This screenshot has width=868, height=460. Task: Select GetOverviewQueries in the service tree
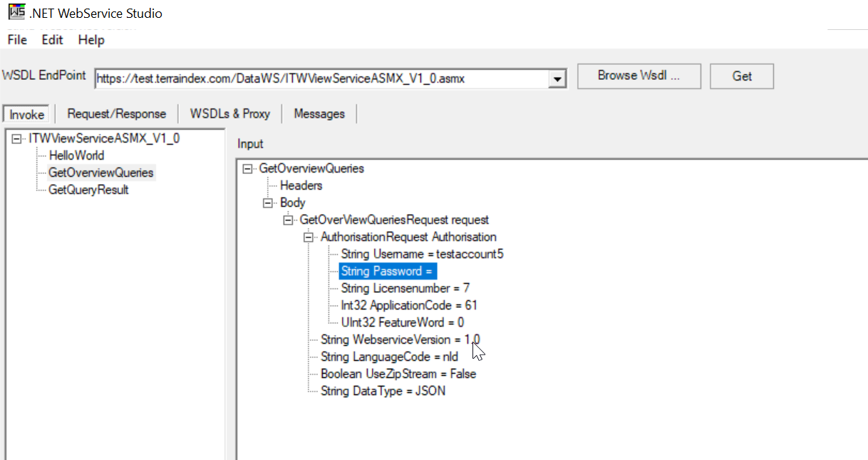coord(101,173)
